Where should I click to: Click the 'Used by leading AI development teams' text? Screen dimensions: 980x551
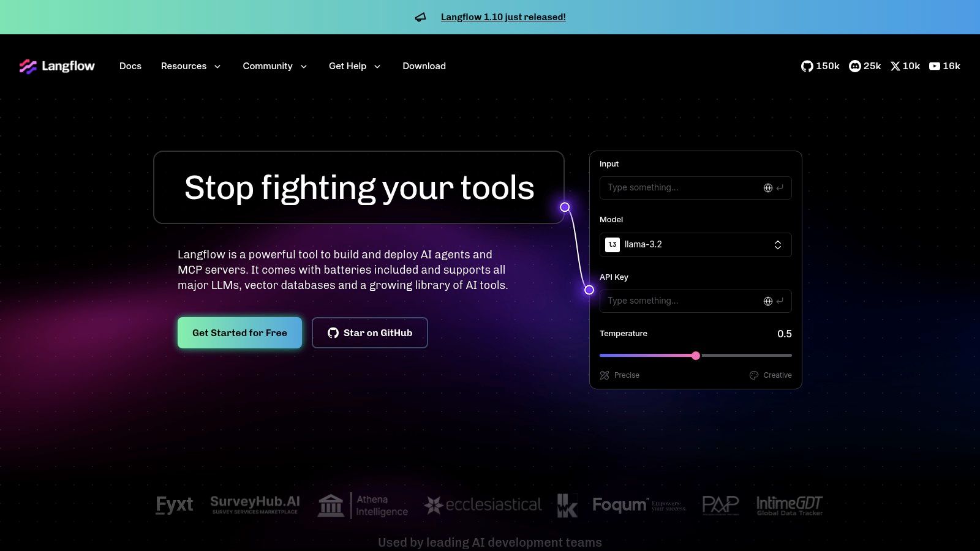[x=490, y=542]
